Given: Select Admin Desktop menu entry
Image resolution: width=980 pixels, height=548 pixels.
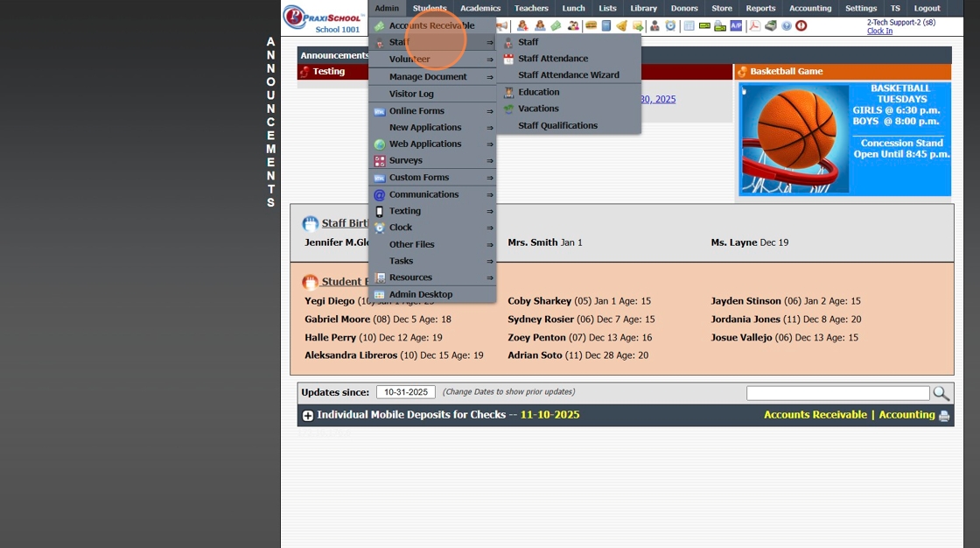Looking at the screenshot, I should click(x=432, y=294).
